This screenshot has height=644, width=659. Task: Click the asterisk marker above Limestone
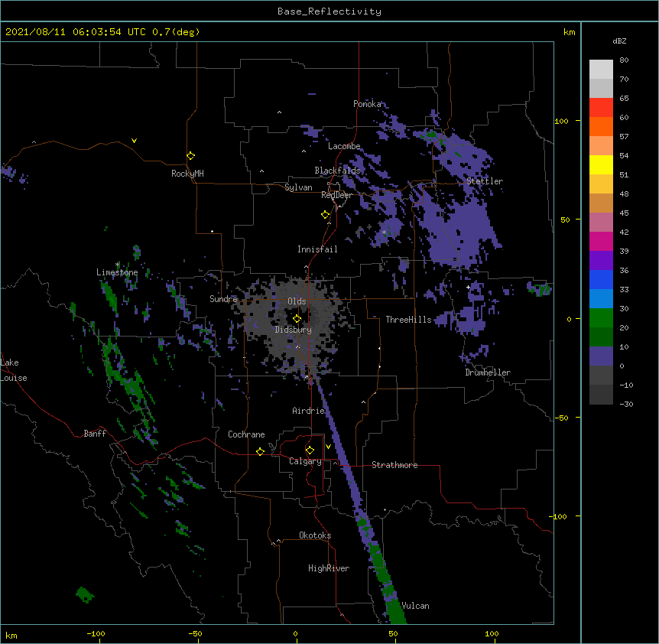[x=118, y=265]
